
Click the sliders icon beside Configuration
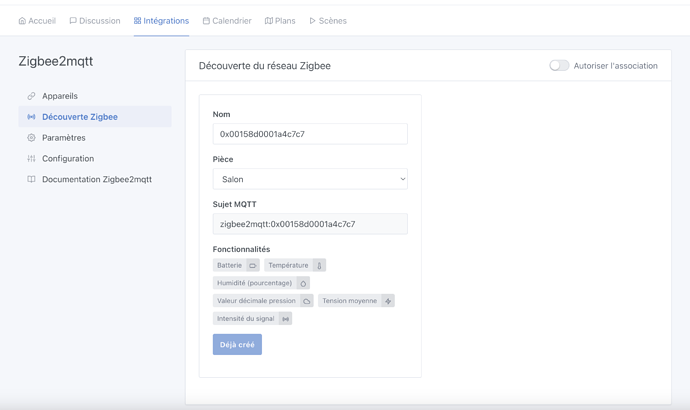pos(31,158)
